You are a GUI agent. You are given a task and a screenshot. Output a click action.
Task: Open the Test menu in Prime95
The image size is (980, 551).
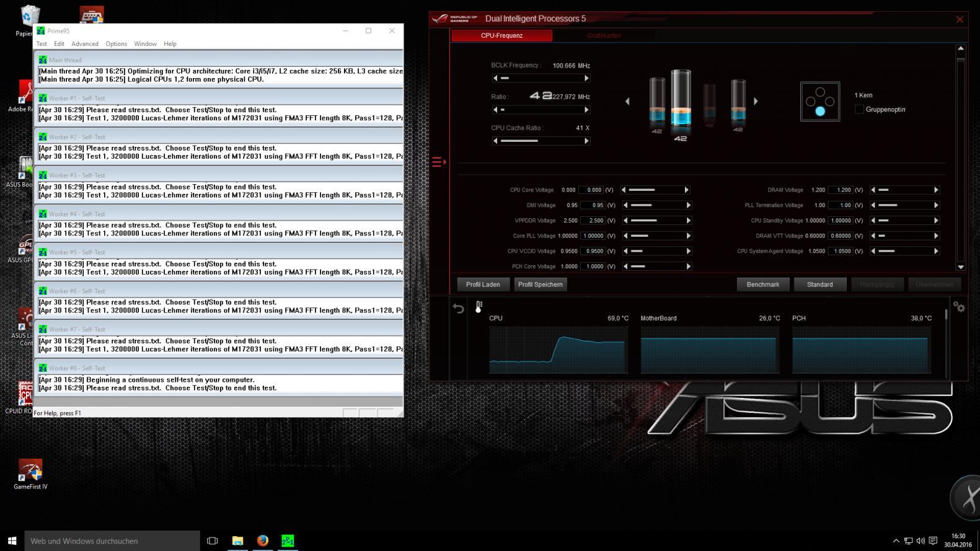[x=42, y=44]
